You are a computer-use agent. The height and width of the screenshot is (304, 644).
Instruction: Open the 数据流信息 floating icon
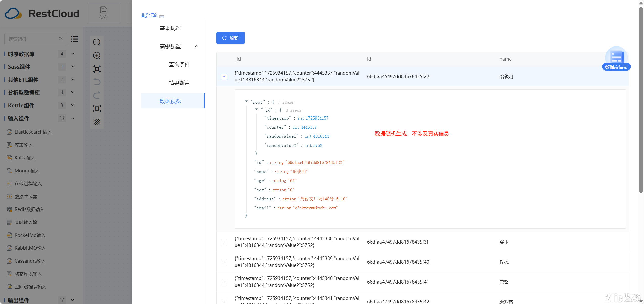pyautogui.click(x=616, y=58)
